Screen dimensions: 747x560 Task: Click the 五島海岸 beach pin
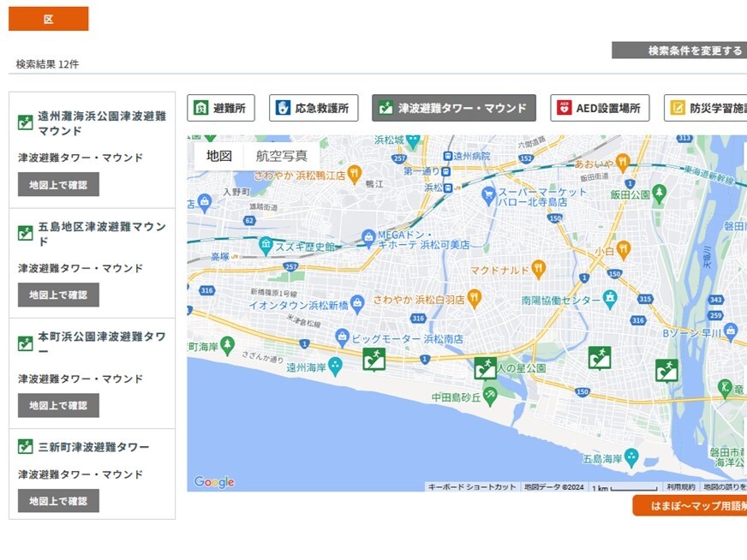click(631, 457)
